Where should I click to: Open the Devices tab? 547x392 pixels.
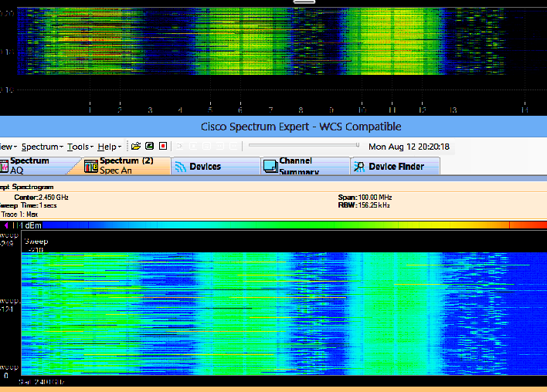tap(204, 166)
